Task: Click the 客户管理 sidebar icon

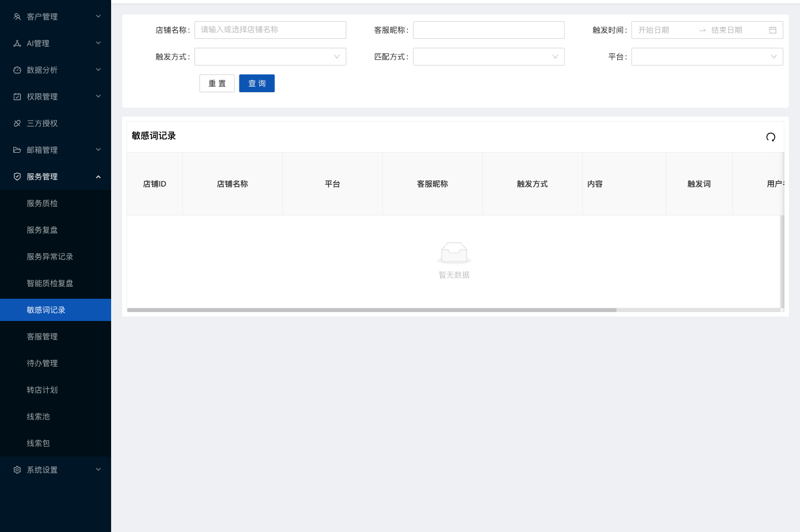Action: [17, 17]
